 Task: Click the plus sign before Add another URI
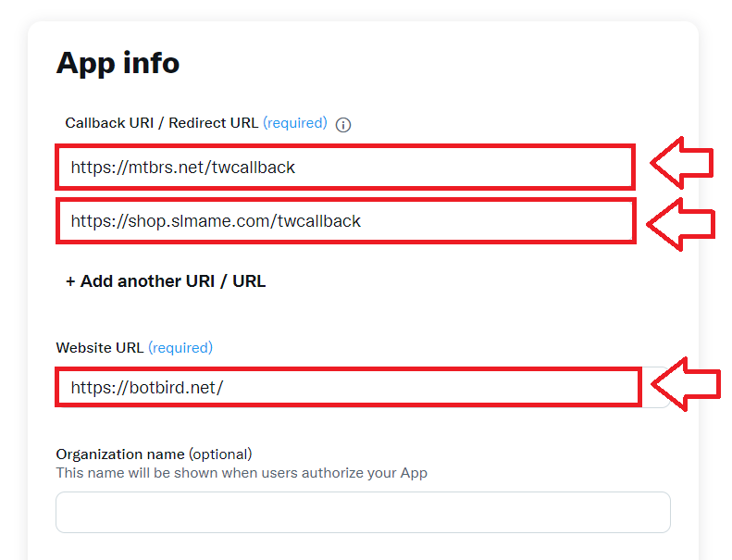click(70, 281)
